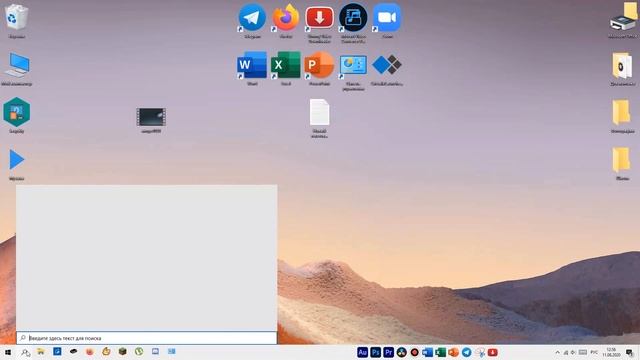Open Excel from the taskbar

tap(440, 352)
